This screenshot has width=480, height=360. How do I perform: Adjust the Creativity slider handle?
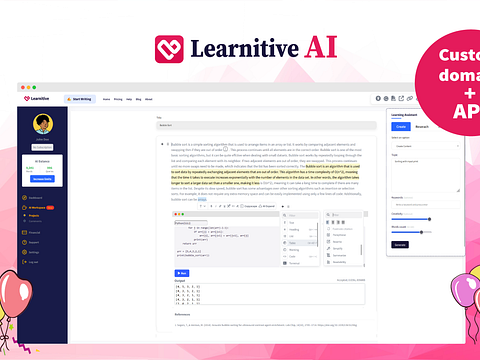pyautogui.click(x=429, y=219)
